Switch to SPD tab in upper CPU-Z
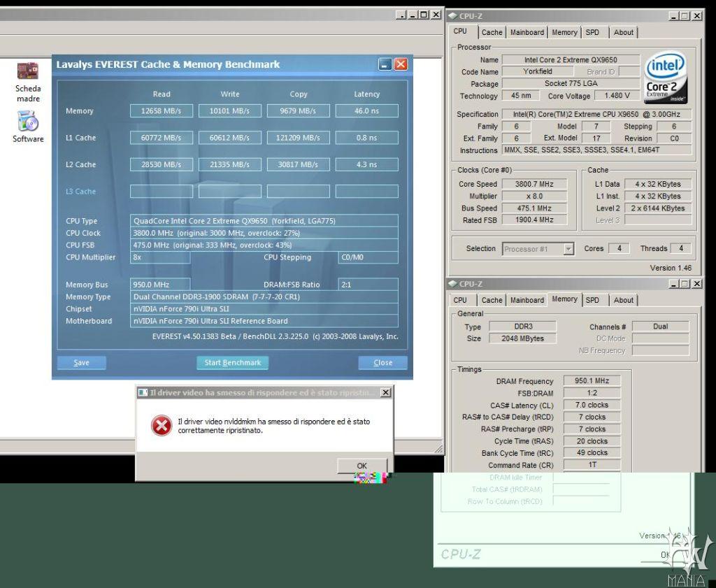The height and width of the screenshot is (588, 716). 592,32
